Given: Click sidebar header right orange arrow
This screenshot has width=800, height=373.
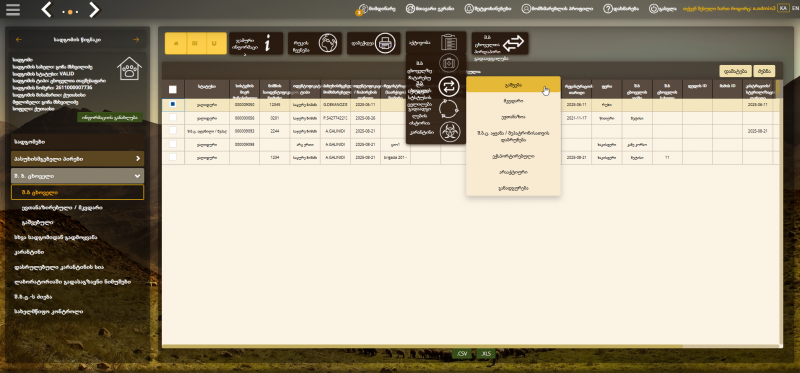Looking at the screenshot, I should click(x=136, y=39).
